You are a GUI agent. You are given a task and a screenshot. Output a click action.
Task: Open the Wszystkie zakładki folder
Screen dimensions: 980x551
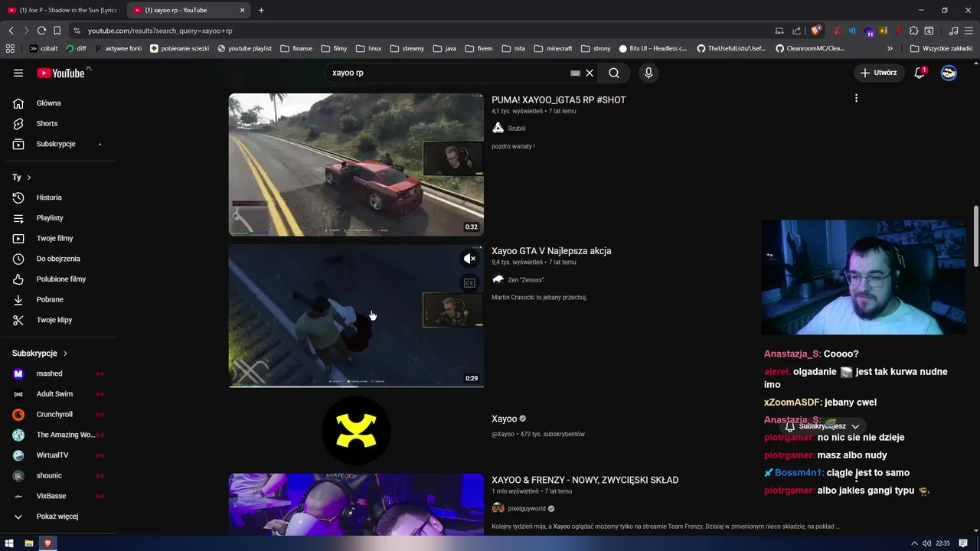pyautogui.click(x=941, y=48)
